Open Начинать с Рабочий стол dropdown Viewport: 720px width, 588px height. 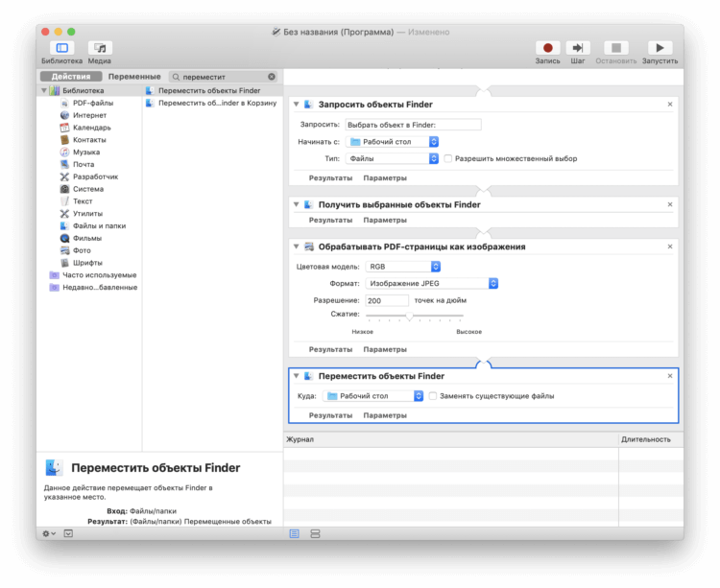[x=393, y=142]
